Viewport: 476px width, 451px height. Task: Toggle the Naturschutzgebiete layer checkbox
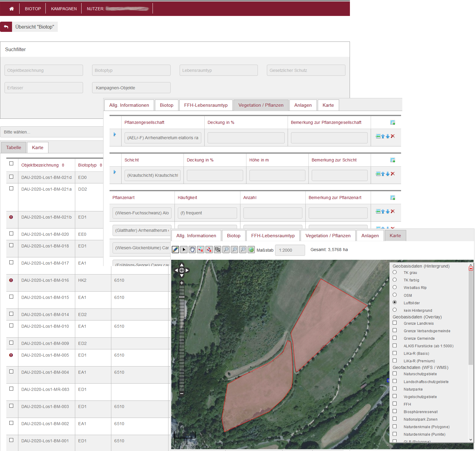click(x=394, y=373)
